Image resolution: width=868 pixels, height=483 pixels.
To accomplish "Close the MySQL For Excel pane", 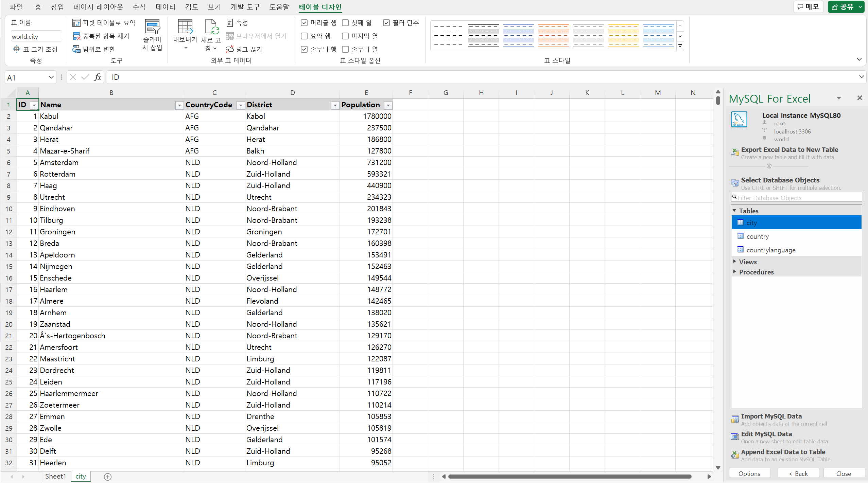I will (860, 98).
